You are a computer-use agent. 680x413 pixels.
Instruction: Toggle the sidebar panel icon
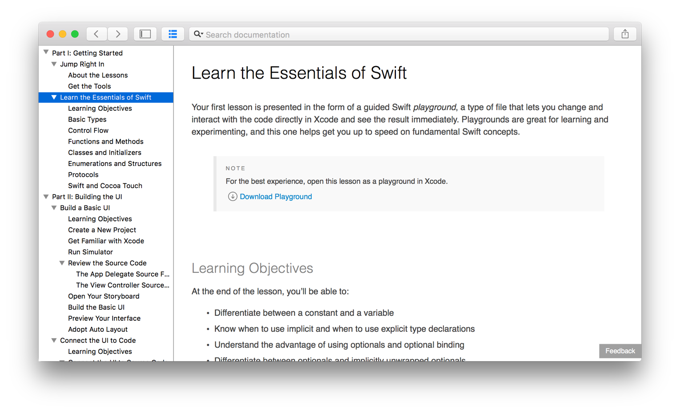click(145, 34)
